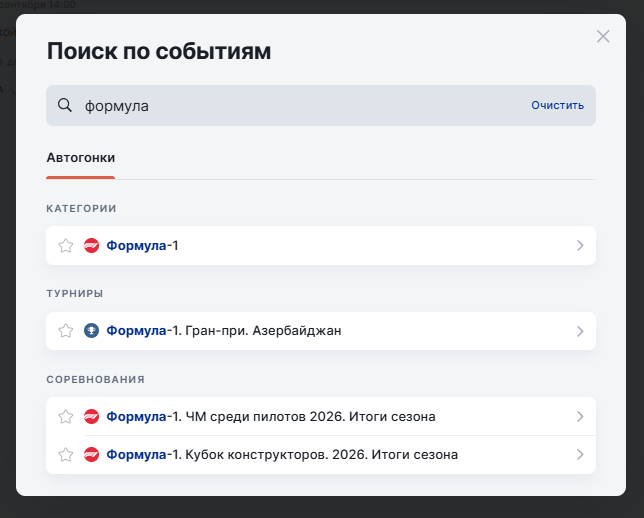
Task: Expand the Кубок конструкторов 2026 chevron
Action: click(580, 455)
